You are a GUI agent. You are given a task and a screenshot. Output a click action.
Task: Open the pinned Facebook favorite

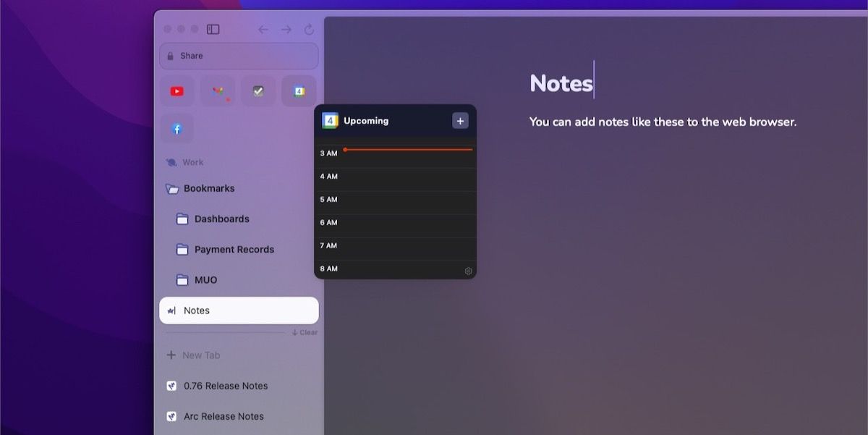177,129
